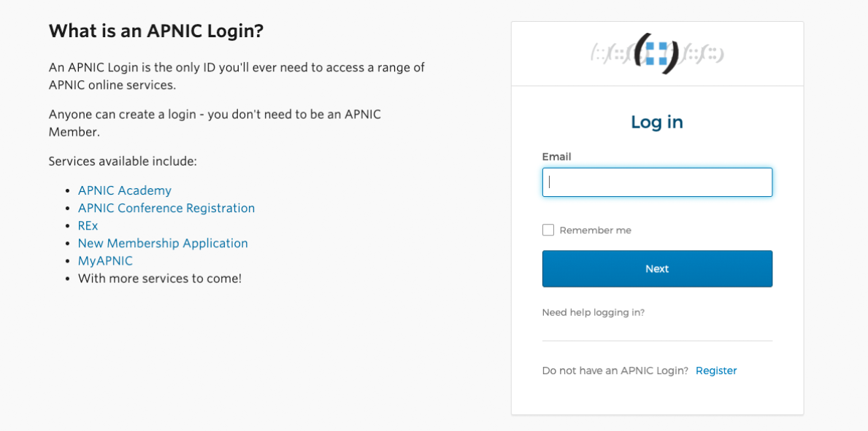The width and height of the screenshot is (868, 431).
Task: Click the APNIC logo above the login form
Action: coord(656,53)
